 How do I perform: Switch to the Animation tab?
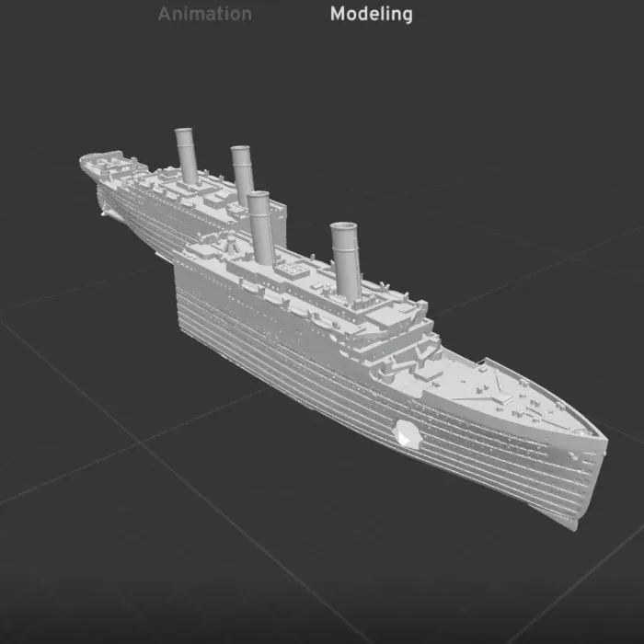pos(204,14)
